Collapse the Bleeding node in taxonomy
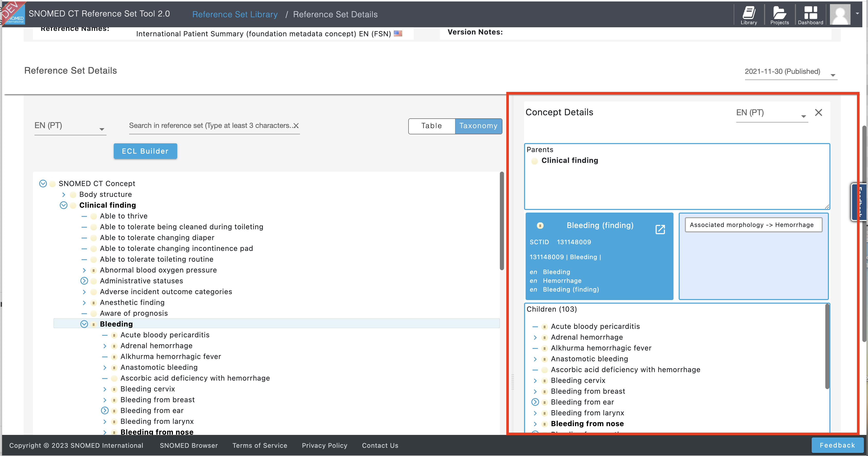 (x=84, y=324)
